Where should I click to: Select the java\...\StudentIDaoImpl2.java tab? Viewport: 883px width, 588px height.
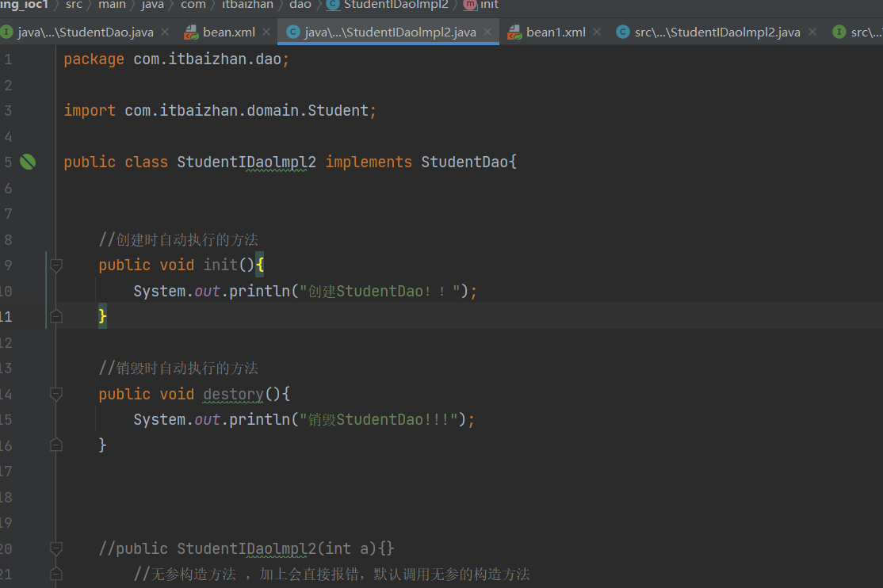tap(390, 32)
